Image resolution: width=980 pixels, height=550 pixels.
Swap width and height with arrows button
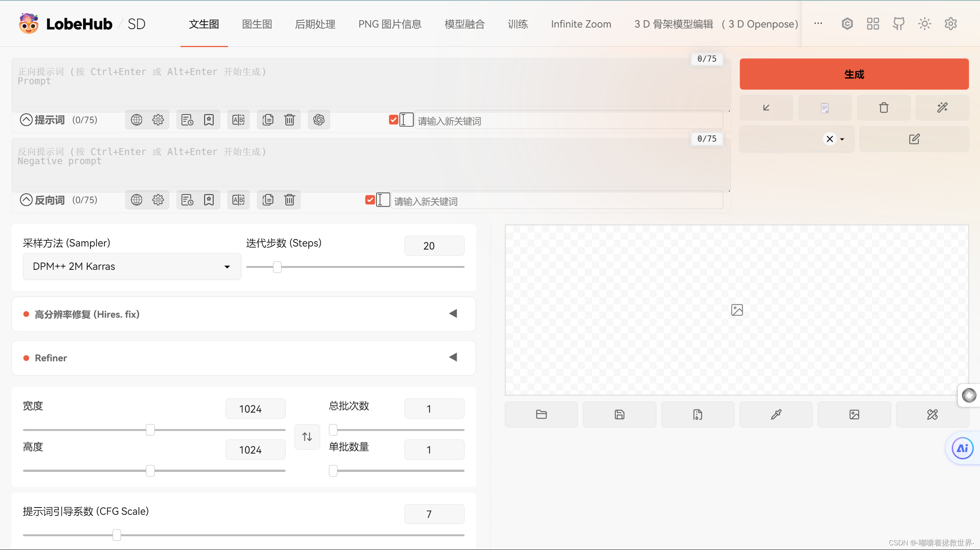307,437
